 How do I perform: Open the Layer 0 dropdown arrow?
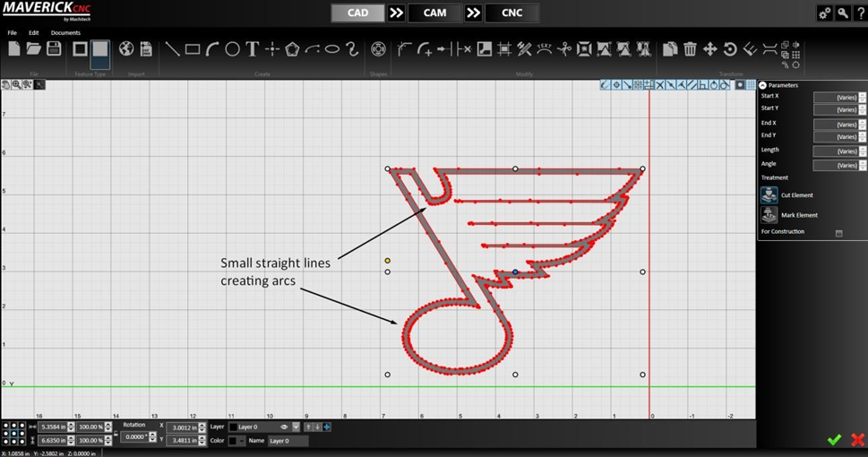point(296,427)
